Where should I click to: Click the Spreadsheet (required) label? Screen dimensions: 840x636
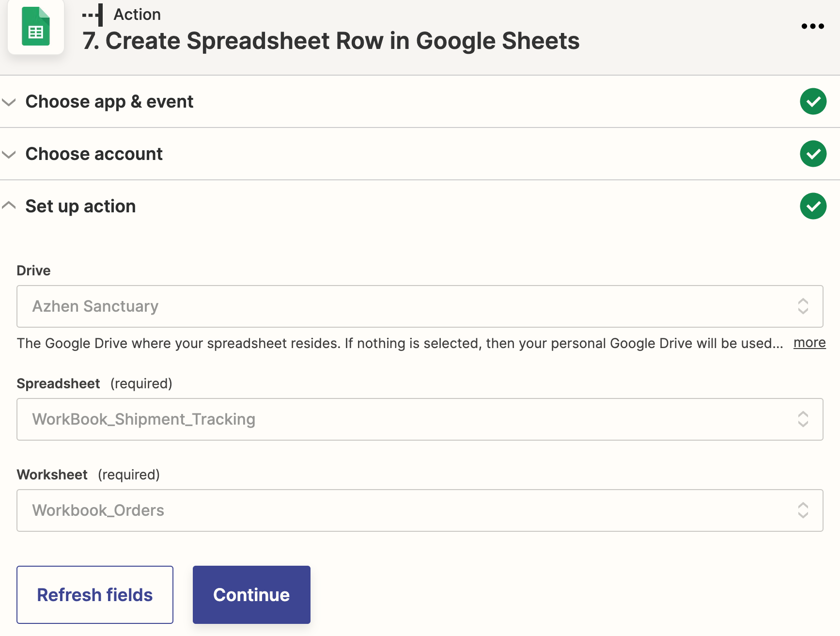[94, 383]
